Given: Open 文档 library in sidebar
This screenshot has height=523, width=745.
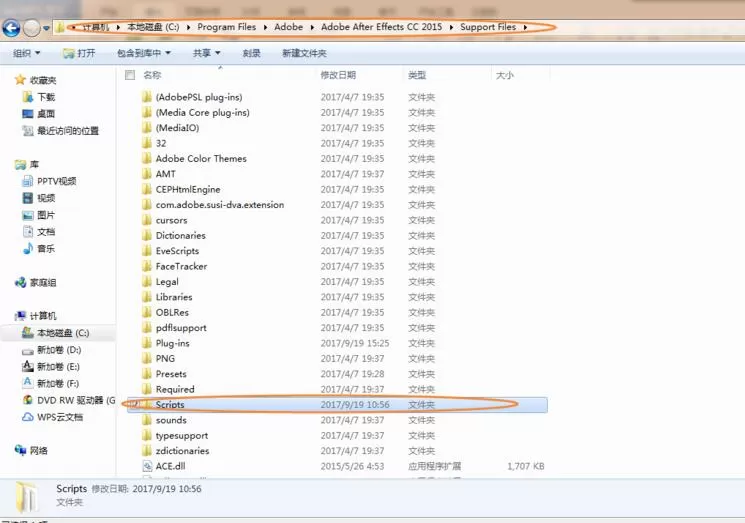Looking at the screenshot, I should click(39, 231).
